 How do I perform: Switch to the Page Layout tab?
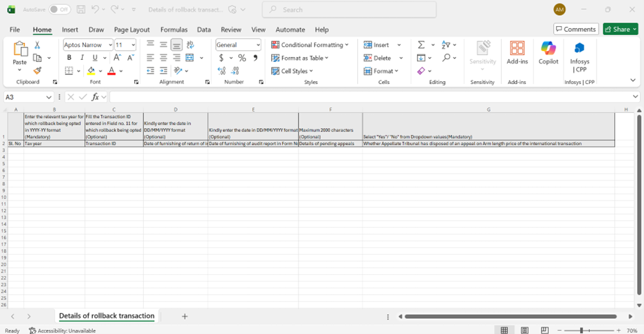pyautogui.click(x=132, y=30)
